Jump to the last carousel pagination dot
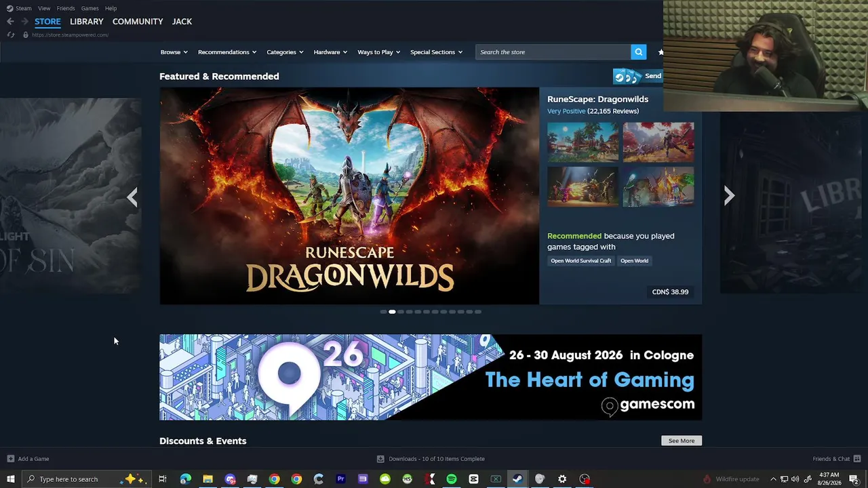868x488 pixels. (478, 312)
